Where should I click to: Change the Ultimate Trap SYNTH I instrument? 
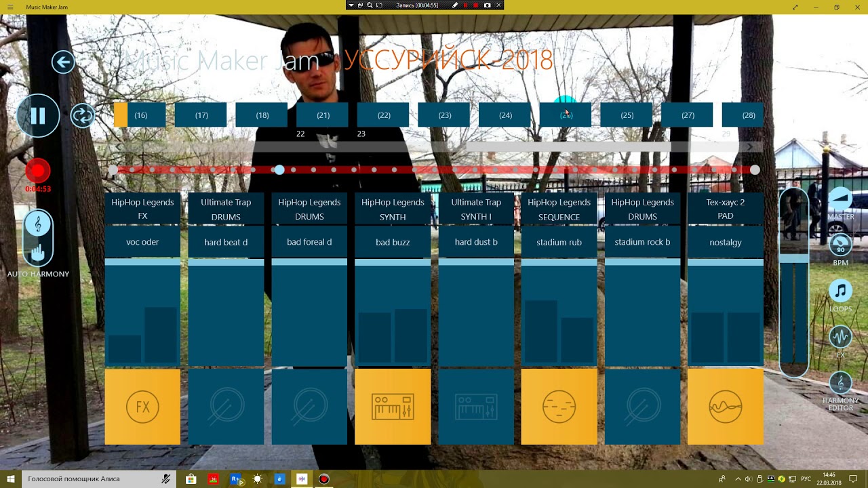click(x=476, y=209)
